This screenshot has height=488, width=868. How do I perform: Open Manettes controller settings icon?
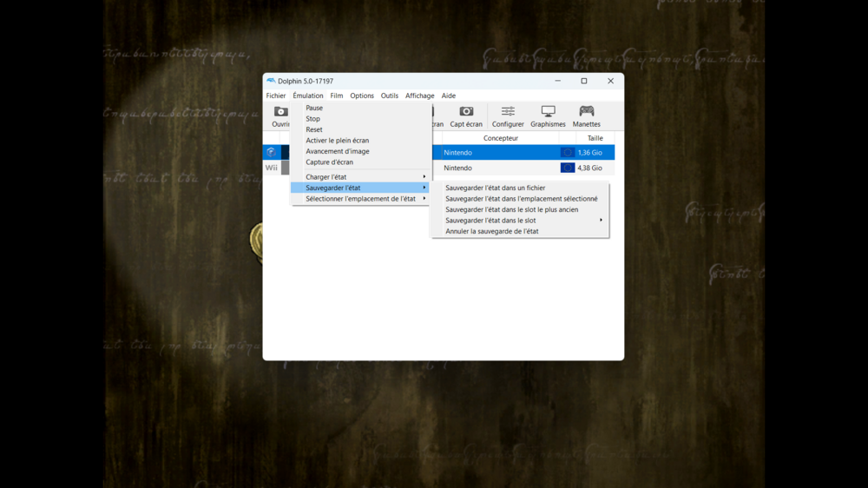(587, 112)
